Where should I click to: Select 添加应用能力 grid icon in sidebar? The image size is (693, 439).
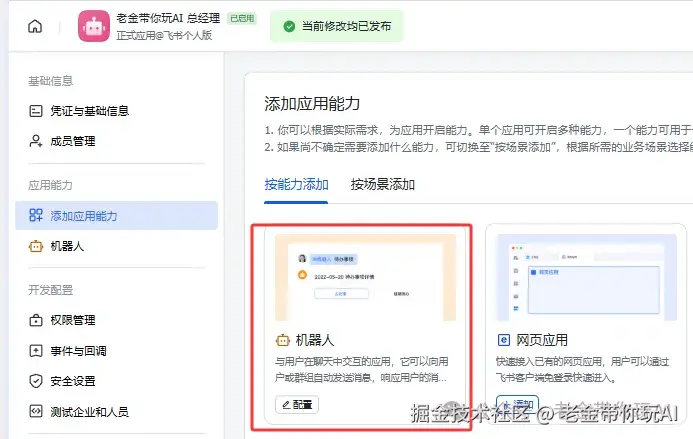coord(36,215)
